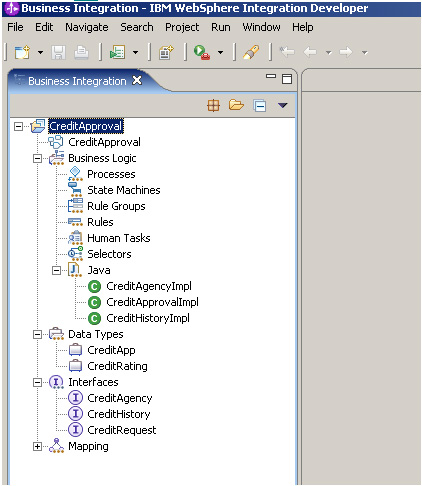Image resolution: width=422 pixels, height=486 pixels.
Task: Collapse the Java folder node
Action: [56, 270]
